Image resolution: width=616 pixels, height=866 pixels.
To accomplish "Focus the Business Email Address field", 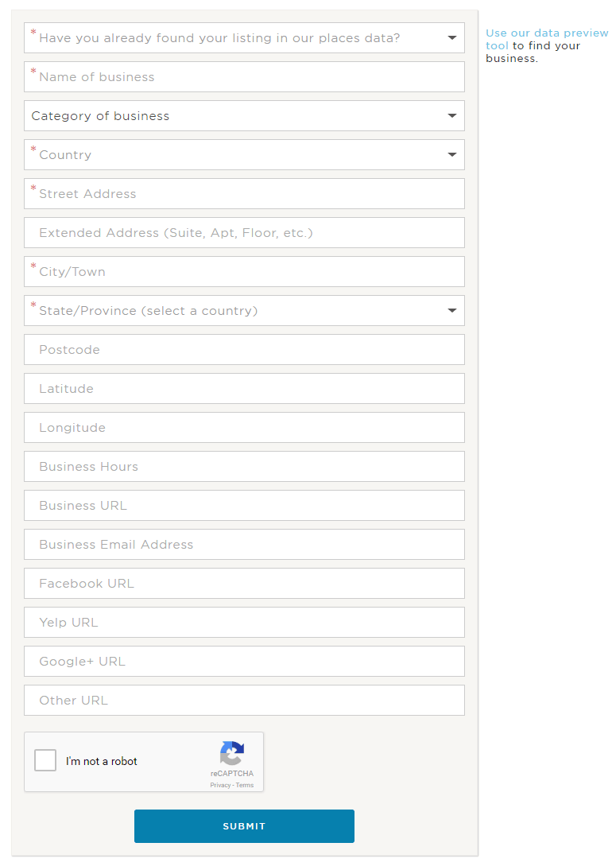I will tap(244, 545).
